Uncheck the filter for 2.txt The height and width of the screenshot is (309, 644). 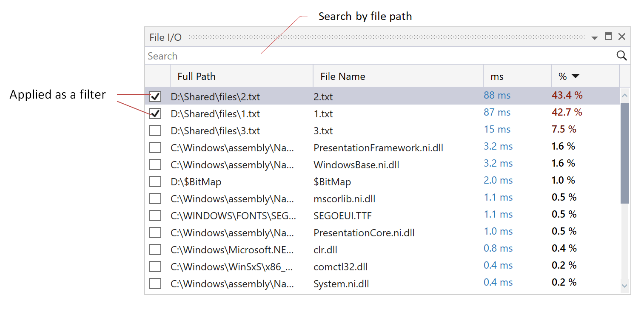click(155, 96)
